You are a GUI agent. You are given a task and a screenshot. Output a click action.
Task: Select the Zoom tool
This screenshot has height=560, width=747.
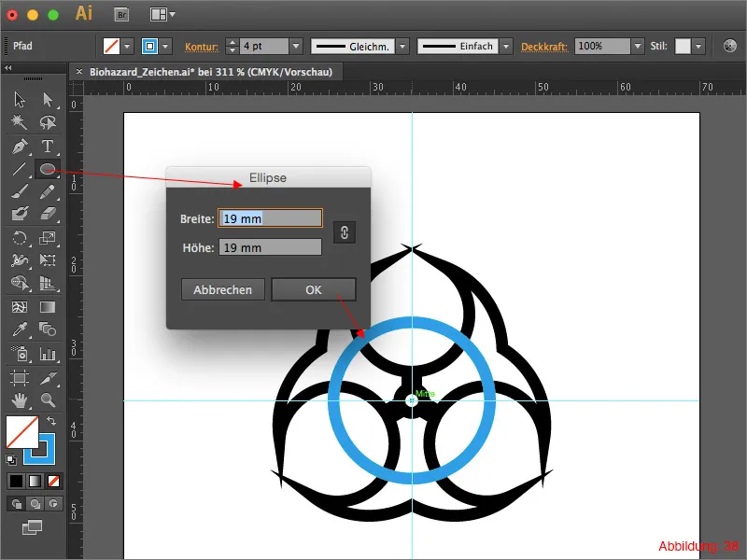[48, 400]
